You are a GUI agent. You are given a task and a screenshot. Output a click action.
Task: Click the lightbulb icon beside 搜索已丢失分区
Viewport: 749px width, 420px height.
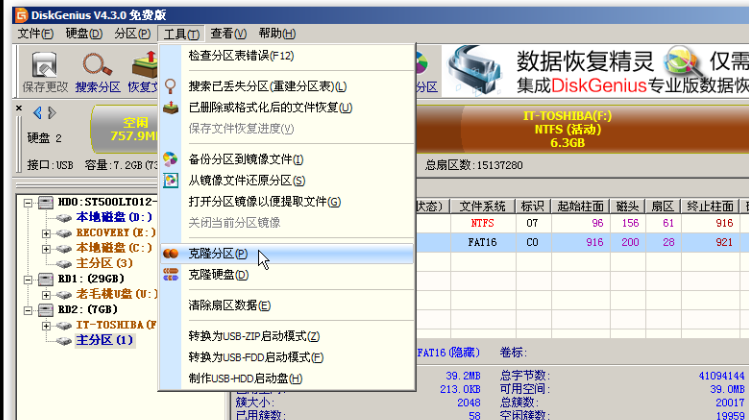point(171,86)
